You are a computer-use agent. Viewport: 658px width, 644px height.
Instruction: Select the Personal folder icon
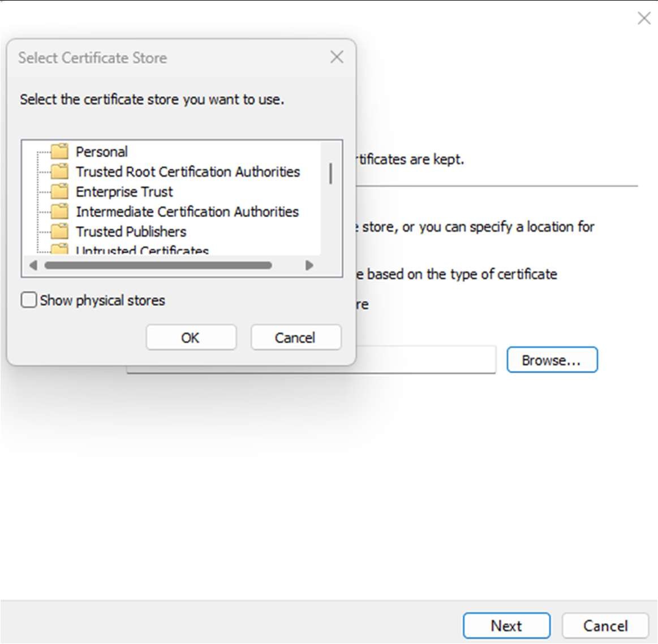pos(59,152)
